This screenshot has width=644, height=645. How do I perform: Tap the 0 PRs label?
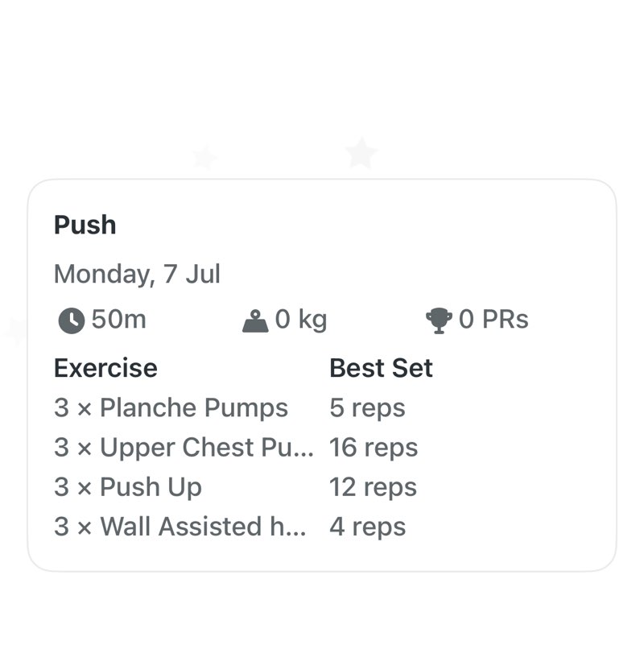(x=493, y=320)
